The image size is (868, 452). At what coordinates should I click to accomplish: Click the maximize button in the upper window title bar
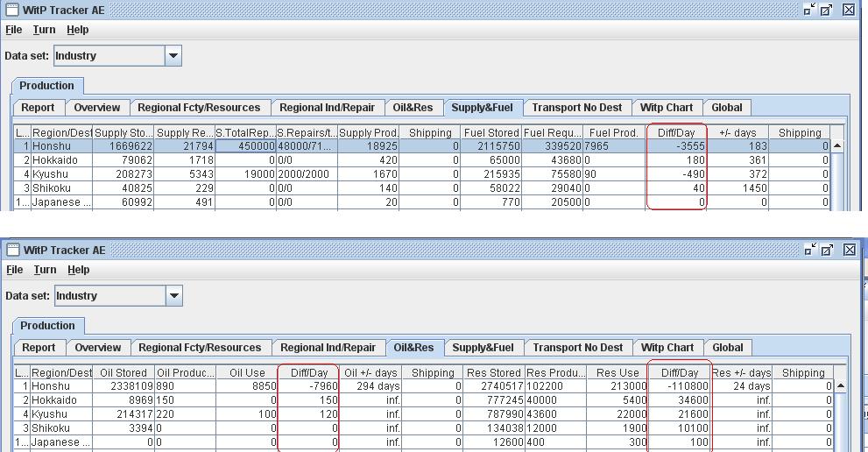pyautogui.click(x=827, y=10)
